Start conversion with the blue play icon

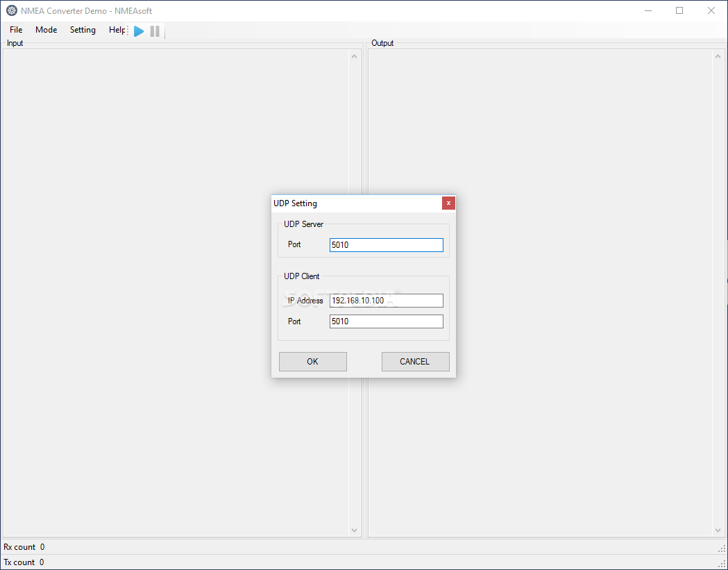click(x=139, y=31)
